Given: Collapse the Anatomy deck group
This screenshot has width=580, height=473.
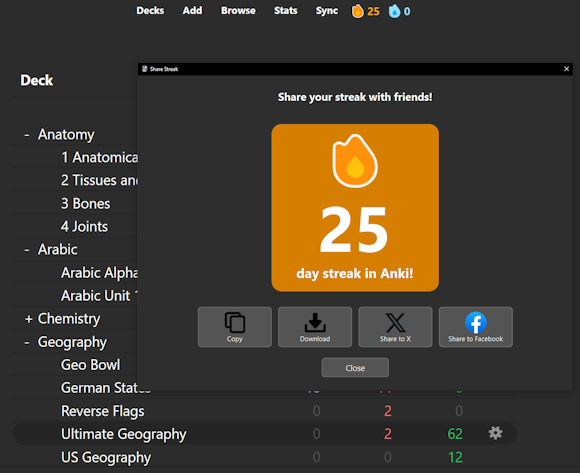Looking at the screenshot, I should coord(27,135).
